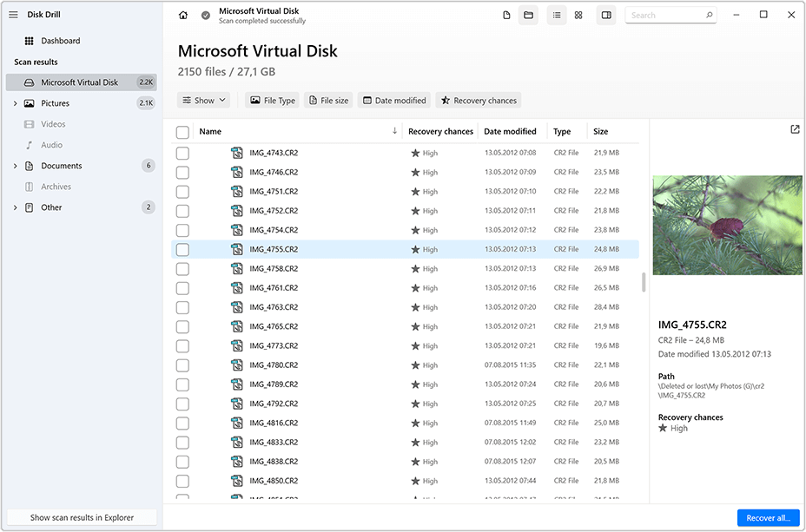Check the box for IMG_4743.CR2
Image resolution: width=806 pixels, height=532 pixels.
182,153
